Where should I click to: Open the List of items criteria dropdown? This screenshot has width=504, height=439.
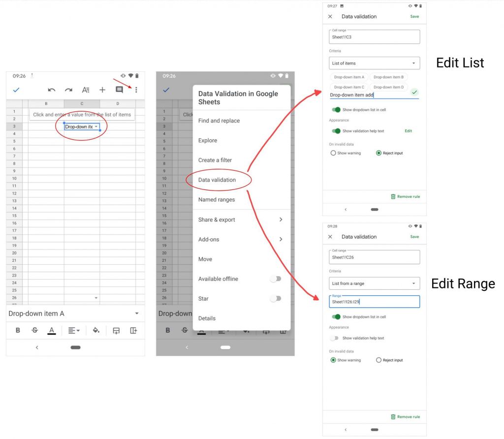pyautogui.click(x=374, y=63)
